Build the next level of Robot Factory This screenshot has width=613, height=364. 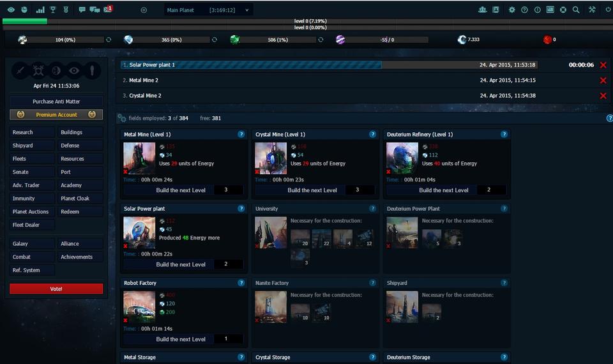coord(181,339)
